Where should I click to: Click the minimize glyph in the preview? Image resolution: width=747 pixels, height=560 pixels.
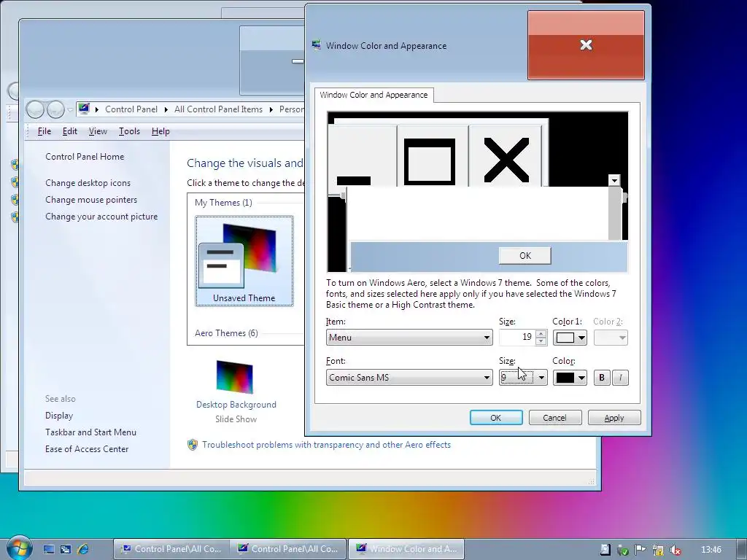(354, 181)
